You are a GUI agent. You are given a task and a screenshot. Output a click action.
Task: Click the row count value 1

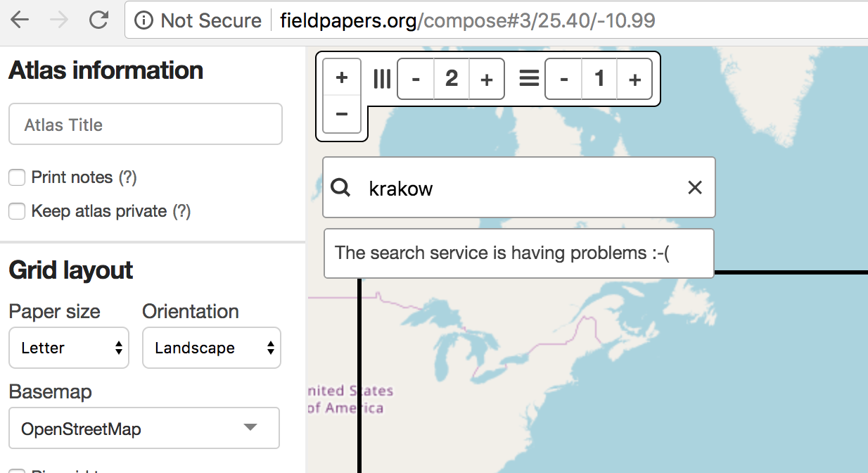599,79
